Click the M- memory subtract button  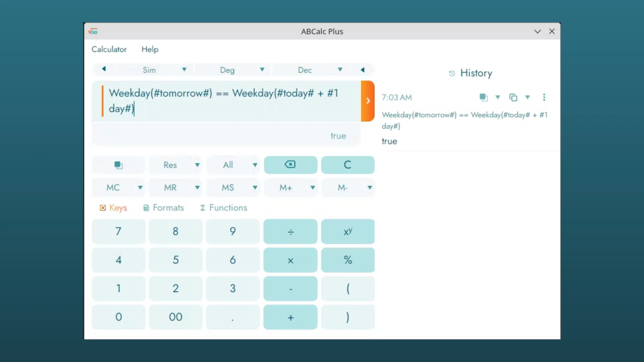pos(343,188)
